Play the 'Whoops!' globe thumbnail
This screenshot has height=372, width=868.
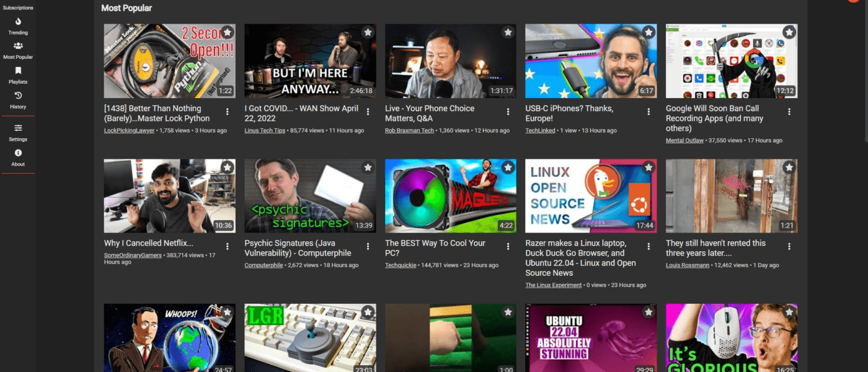pos(169,338)
